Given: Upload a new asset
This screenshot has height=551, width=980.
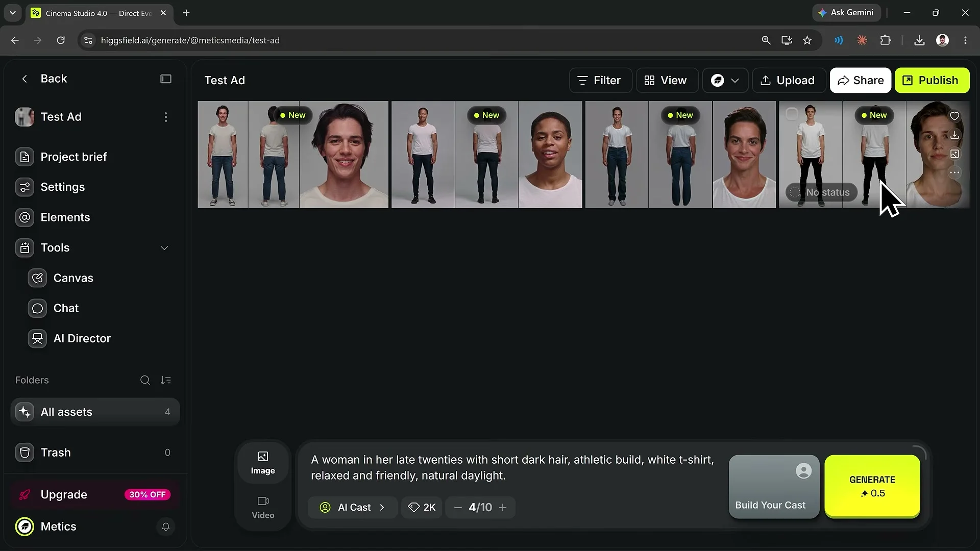Looking at the screenshot, I should click(x=788, y=81).
